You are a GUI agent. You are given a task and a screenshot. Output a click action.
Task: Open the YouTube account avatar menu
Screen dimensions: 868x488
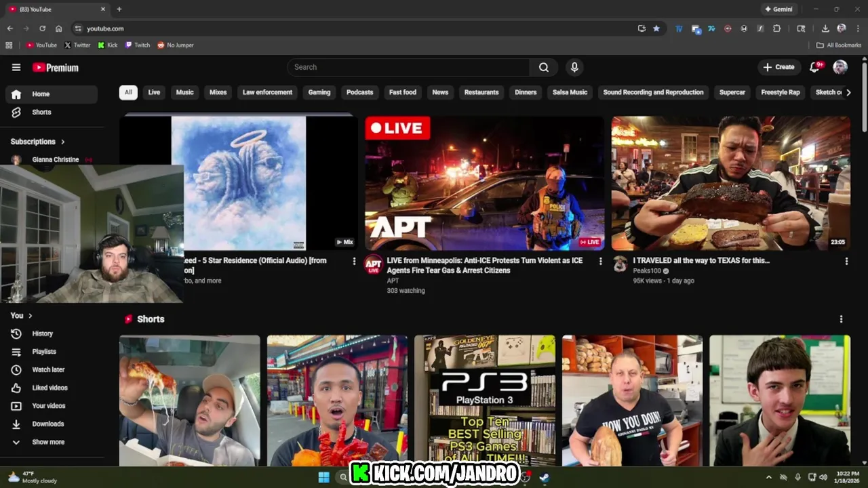pos(840,67)
